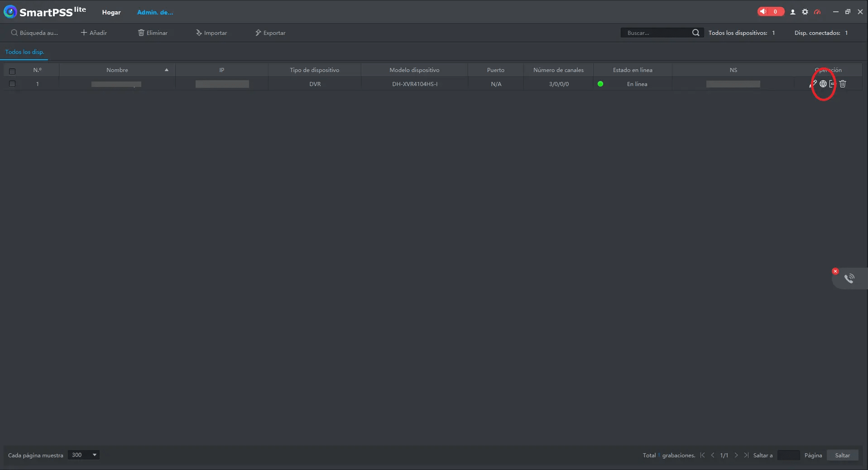Click the Tipo de dispositivo column header
Screen dimensions: 868x470
click(x=315, y=70)
